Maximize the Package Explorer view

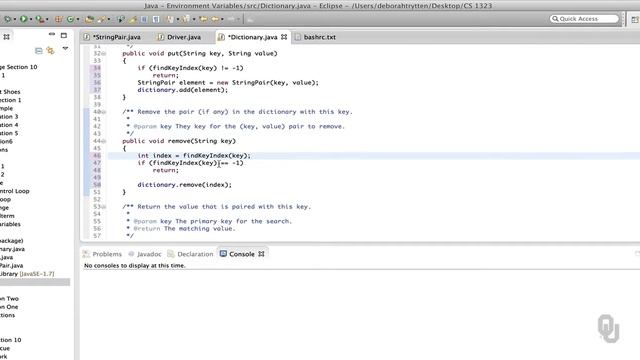click(64, 36)
